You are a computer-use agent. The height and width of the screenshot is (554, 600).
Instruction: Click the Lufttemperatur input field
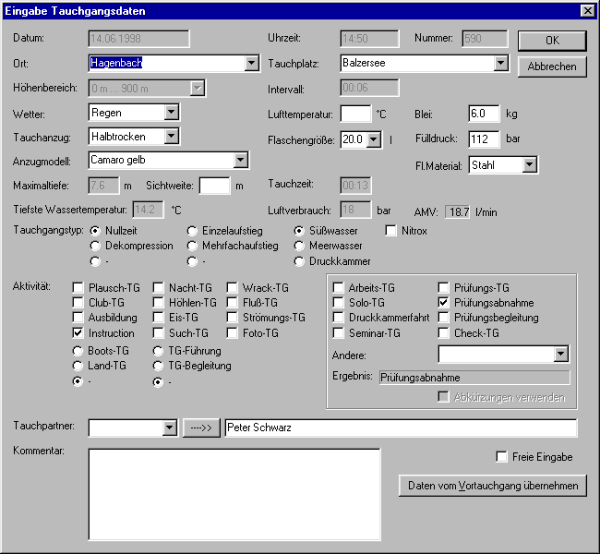coord(355,113)
